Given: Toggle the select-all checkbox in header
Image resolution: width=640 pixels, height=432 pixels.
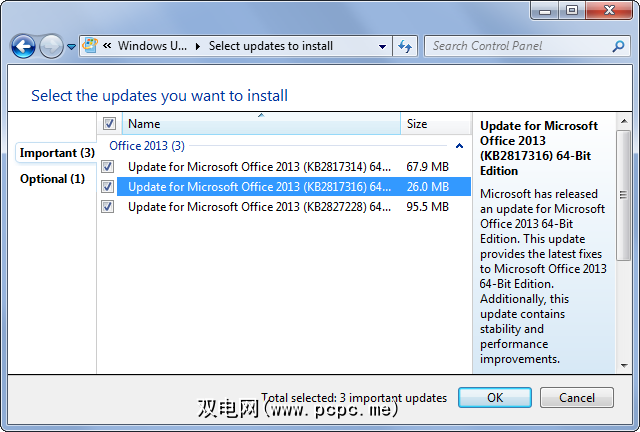Looking at the screenshot, I should (109, 124).
